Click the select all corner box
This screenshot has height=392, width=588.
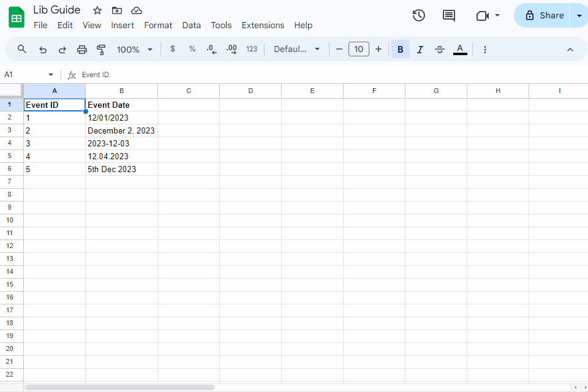point(11,91)
